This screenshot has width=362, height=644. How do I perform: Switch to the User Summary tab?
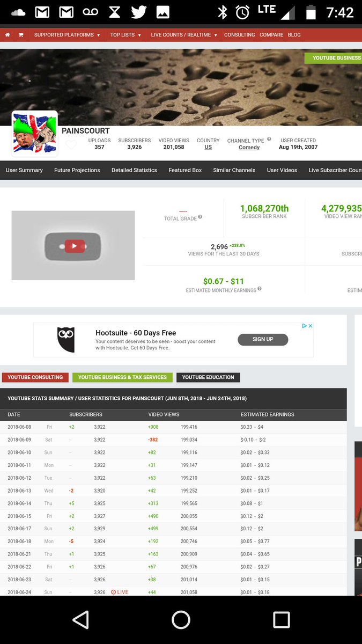tap(24, 170)
